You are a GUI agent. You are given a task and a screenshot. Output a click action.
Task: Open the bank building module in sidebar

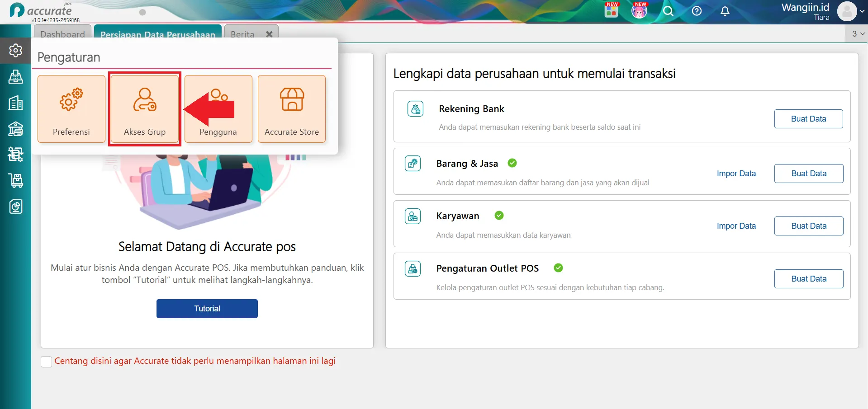pyautogui.click(x=15, y=129)
